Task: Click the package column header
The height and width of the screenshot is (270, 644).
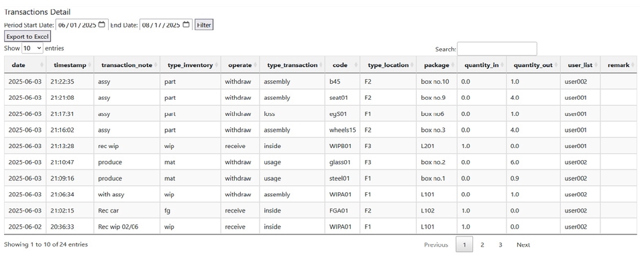Action: tap(432, 65)
